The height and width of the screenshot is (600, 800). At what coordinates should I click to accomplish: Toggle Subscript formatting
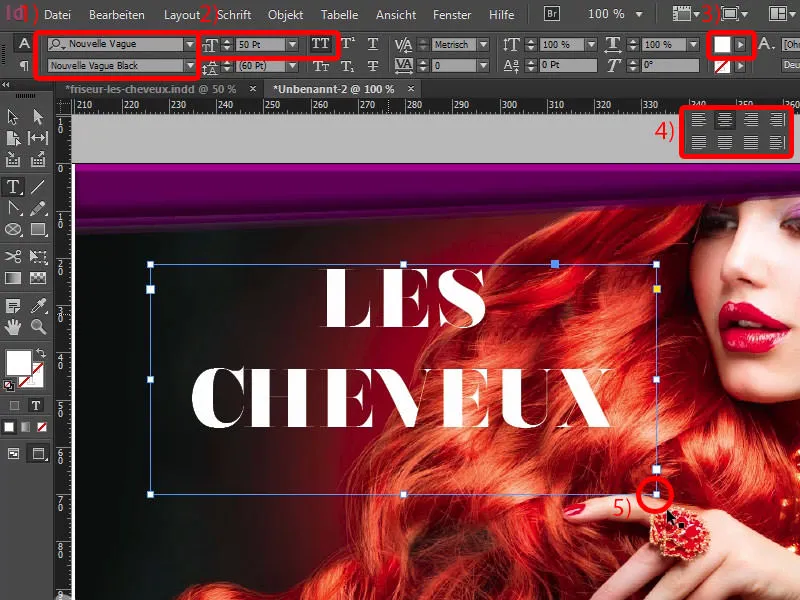(347, 66)
